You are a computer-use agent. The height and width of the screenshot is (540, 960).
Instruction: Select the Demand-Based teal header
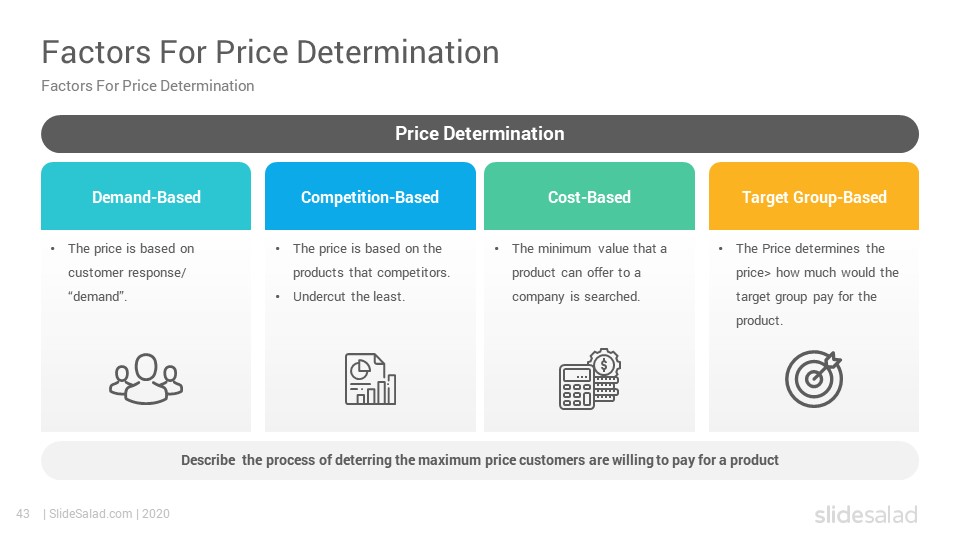click(x=146, y=196)
